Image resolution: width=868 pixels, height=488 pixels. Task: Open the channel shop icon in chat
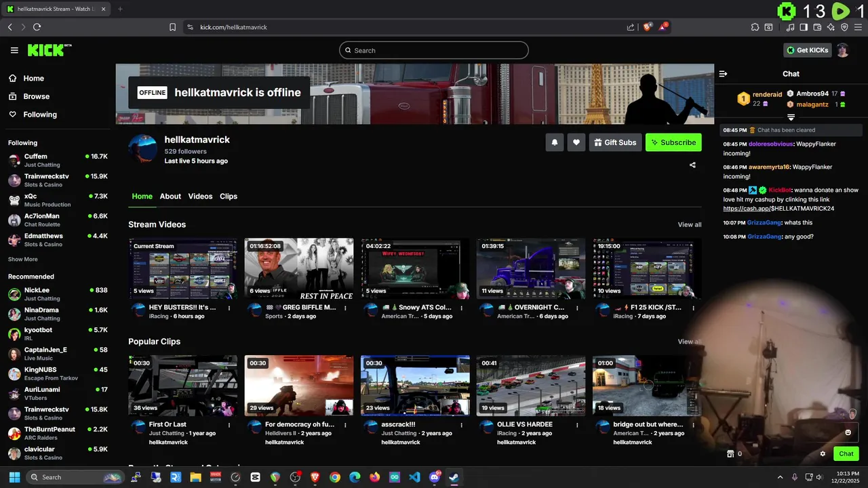730,454
